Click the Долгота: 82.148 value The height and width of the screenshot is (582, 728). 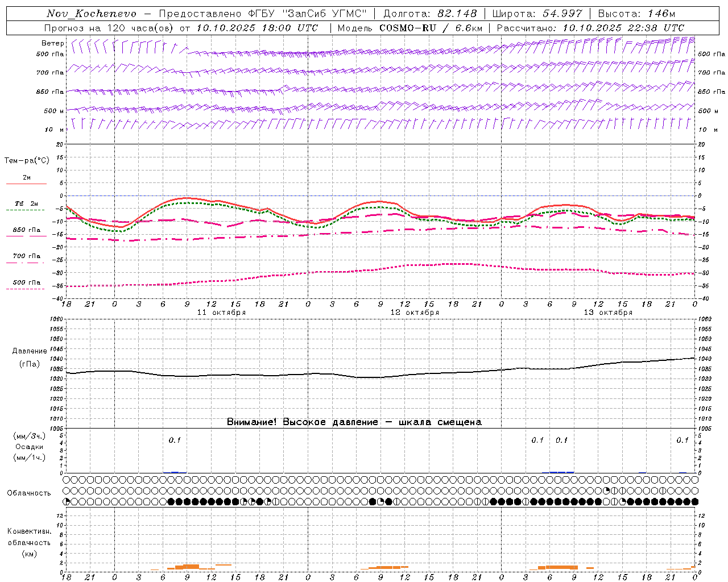(429, 14)
